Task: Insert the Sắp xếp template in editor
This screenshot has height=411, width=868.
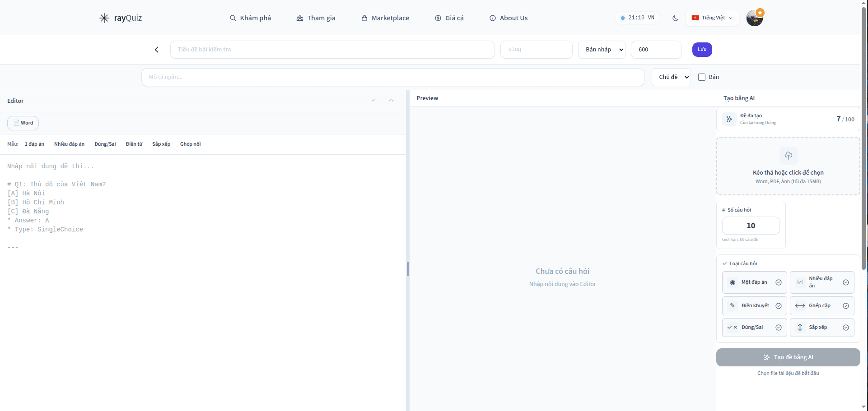Action: coord(161,144)
